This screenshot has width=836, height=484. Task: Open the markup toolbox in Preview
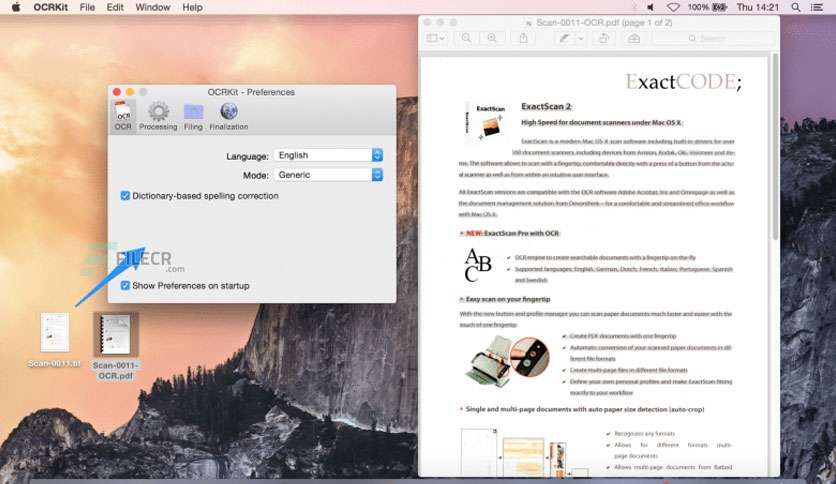633,38
